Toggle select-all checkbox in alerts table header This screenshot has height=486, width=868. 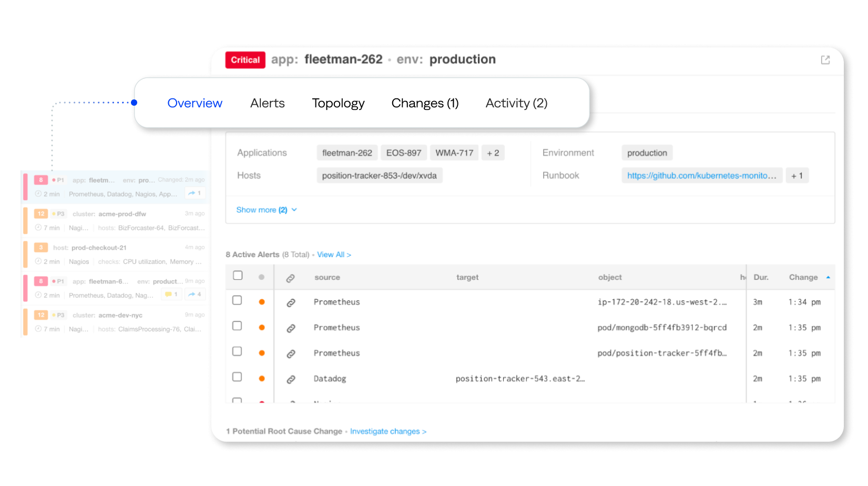(238, 276)
